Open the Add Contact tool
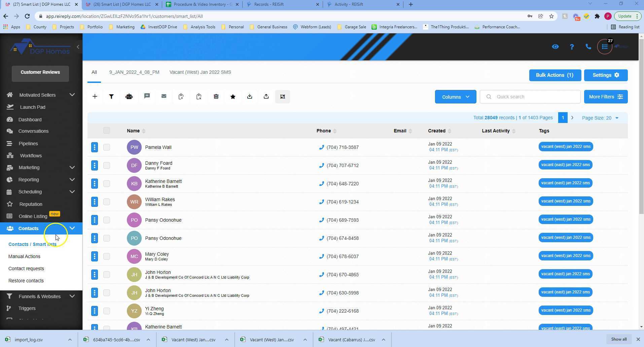The height and width of the screenshot is (347, 644). coord(95,96)
